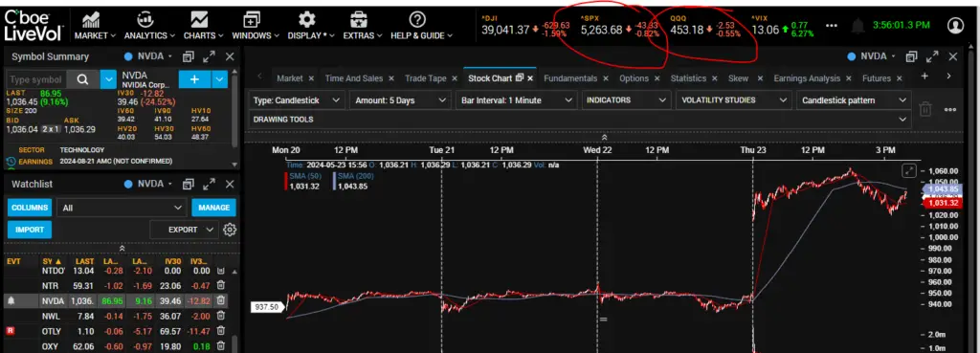Switch to the Fundamentals tab
Viewport: 980px width, 353px height.
click(570, 78)
